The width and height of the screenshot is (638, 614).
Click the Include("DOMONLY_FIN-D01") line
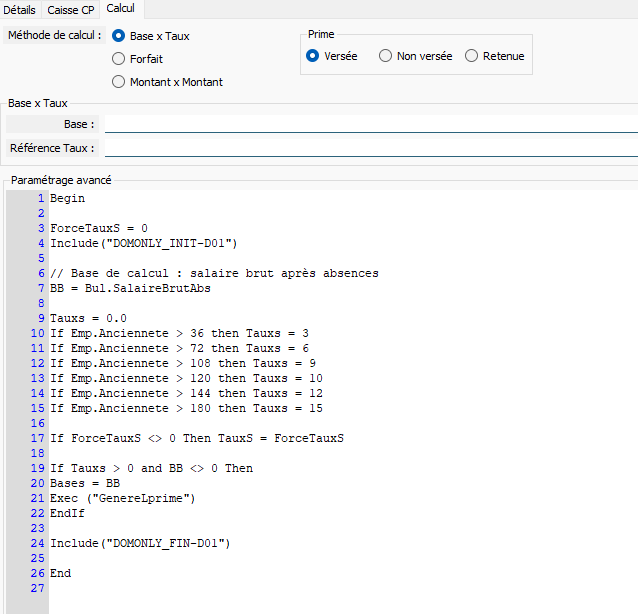(x=140, y=543)
